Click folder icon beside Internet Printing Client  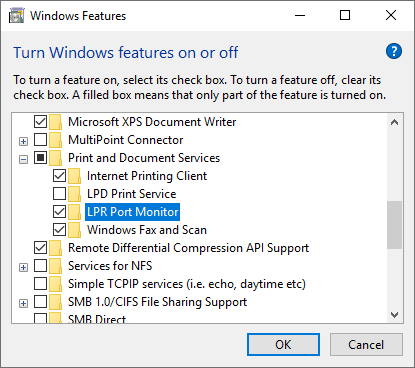click(x=74, y=176)
